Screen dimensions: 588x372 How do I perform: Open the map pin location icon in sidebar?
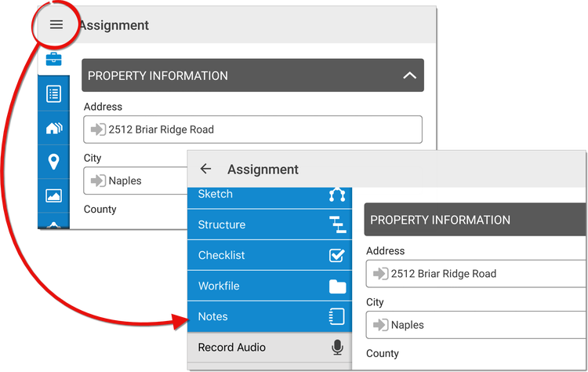point(53,162)
